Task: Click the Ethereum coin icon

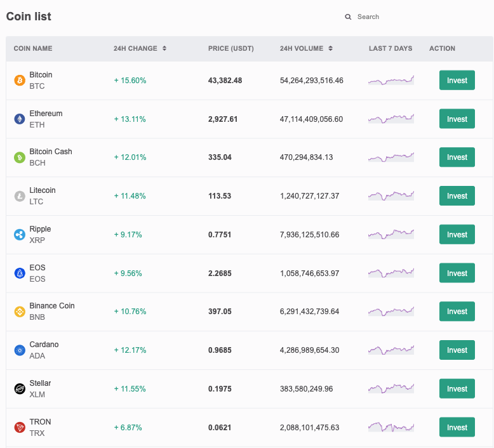Action: tap(20, 119)
